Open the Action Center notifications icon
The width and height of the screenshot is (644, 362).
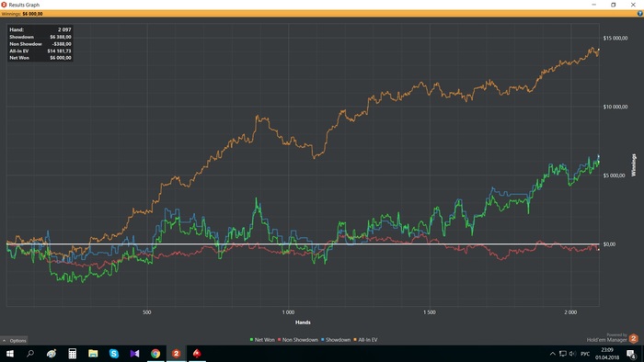click(x=631, y=354)
